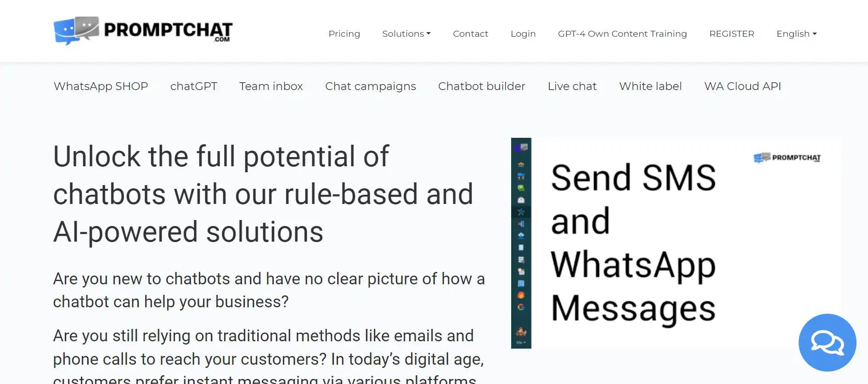The height and width of the screenshot is (384, 868).
Task: Click the small PromptChat logo on the video
Action: [x=787, y=158]
